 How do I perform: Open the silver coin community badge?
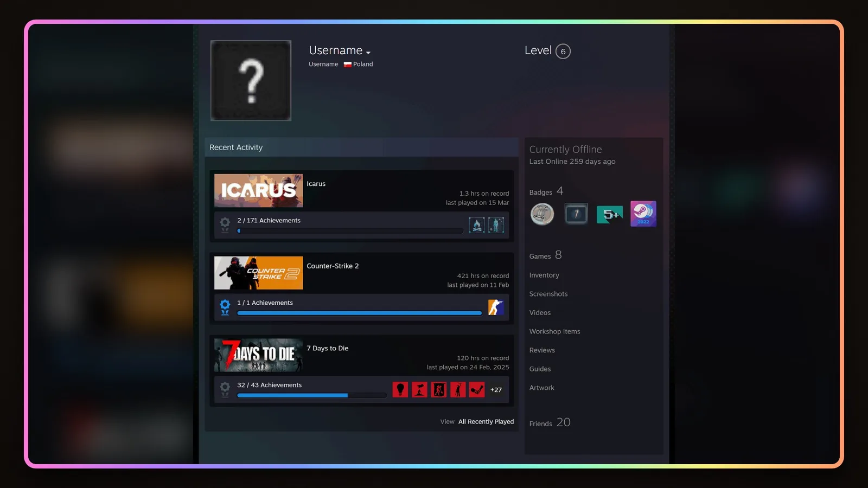click(542, 214)
